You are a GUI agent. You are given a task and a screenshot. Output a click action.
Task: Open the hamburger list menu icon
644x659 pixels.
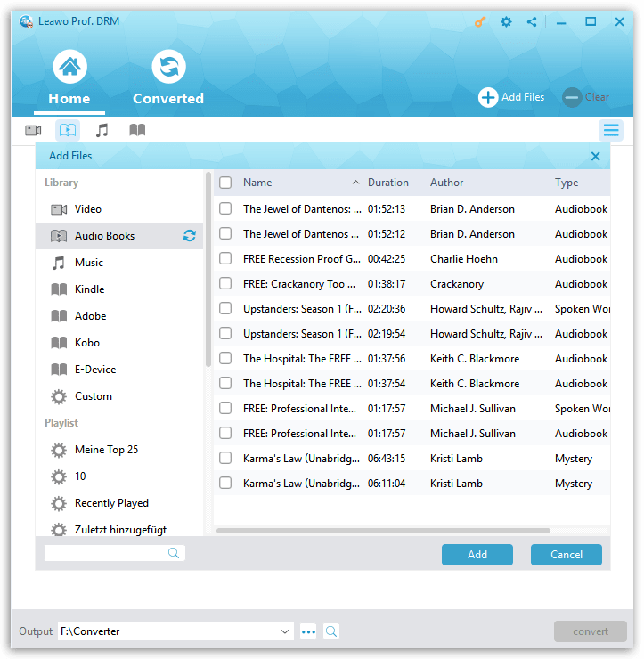tap(611, 130)
